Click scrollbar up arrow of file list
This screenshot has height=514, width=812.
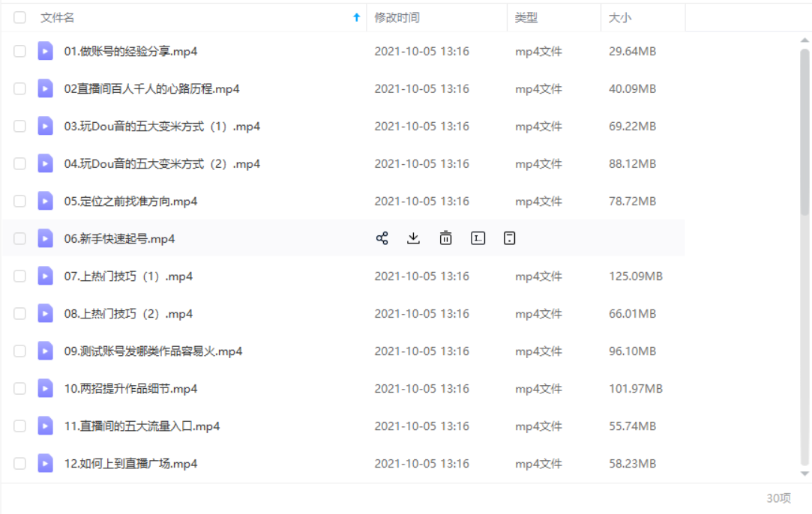click(x=805, y=40)
